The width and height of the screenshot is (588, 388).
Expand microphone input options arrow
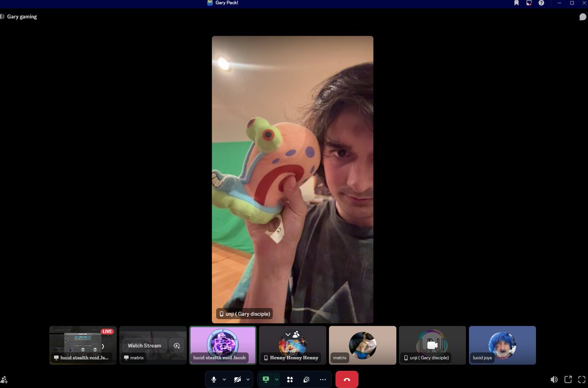[x=224, y=379]
